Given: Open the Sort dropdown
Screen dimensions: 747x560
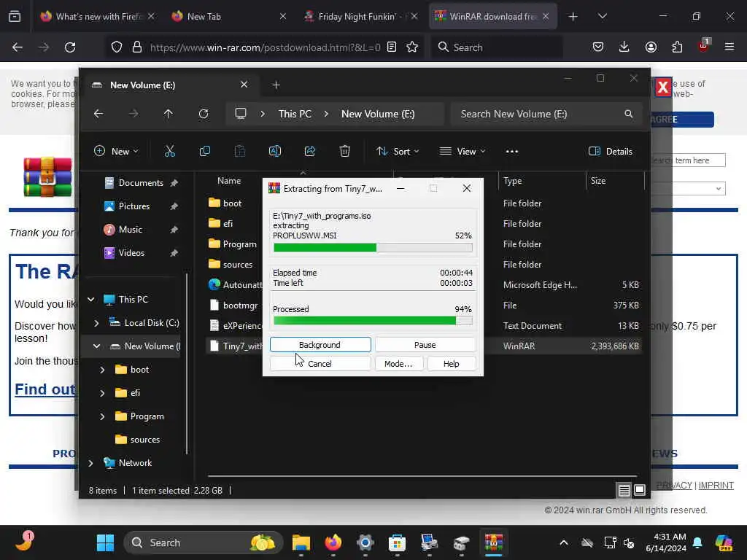Looking at the screenshot, I should (x=398, y=152).
